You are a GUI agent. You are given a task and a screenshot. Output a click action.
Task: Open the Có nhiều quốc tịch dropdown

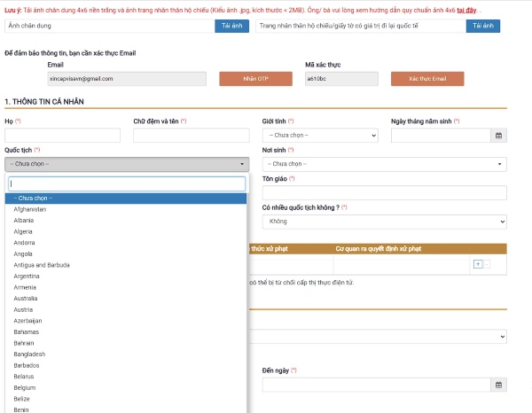(385, 222)
